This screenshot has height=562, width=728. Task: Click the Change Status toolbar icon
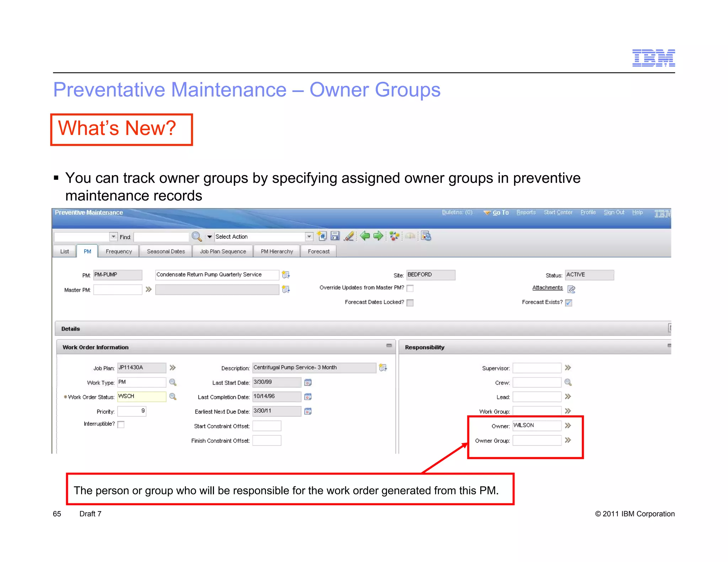click(394, 236)
